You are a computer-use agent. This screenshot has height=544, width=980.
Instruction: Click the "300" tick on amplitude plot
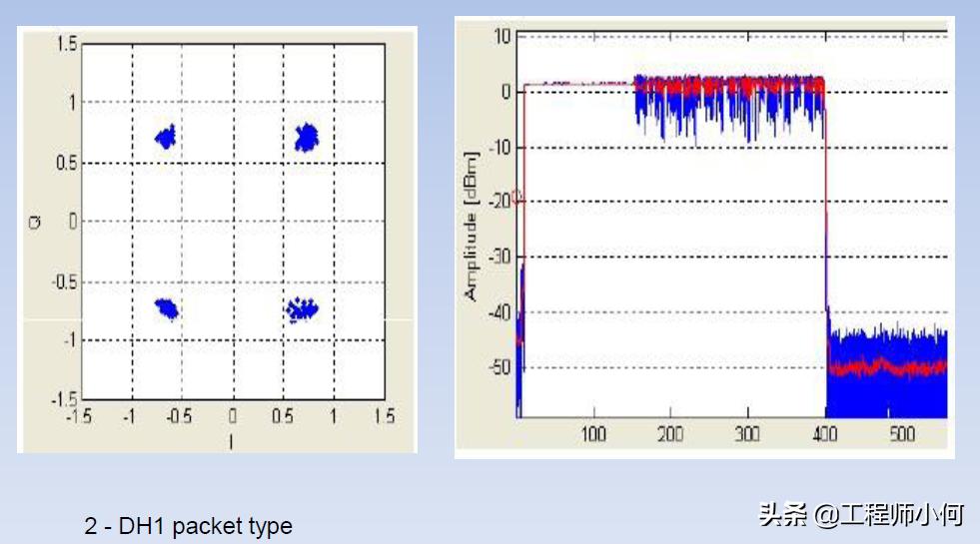(747, 433)
